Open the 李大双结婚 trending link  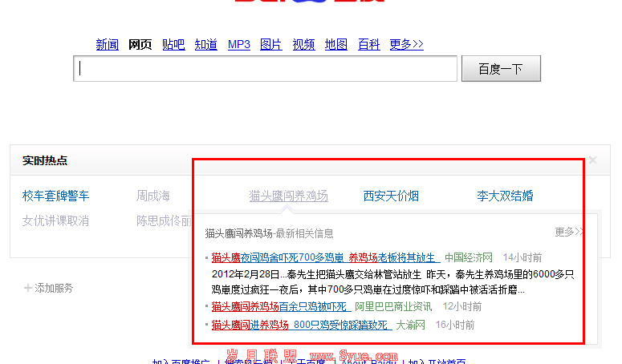505,196
